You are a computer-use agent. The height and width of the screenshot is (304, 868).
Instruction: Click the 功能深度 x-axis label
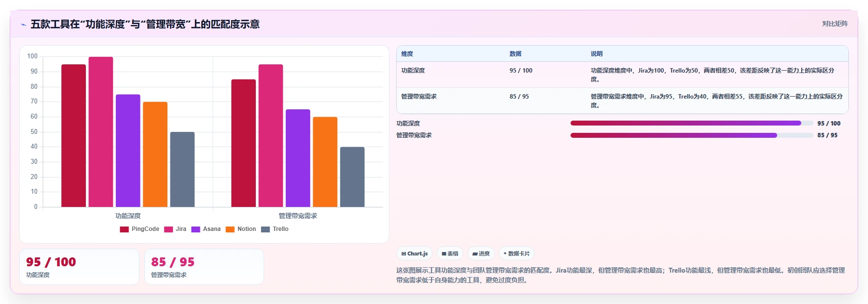point(128,216)
